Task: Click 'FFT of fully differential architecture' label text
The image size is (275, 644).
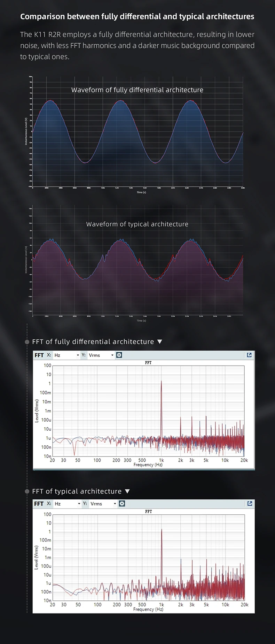Action: tap(93, 342)
